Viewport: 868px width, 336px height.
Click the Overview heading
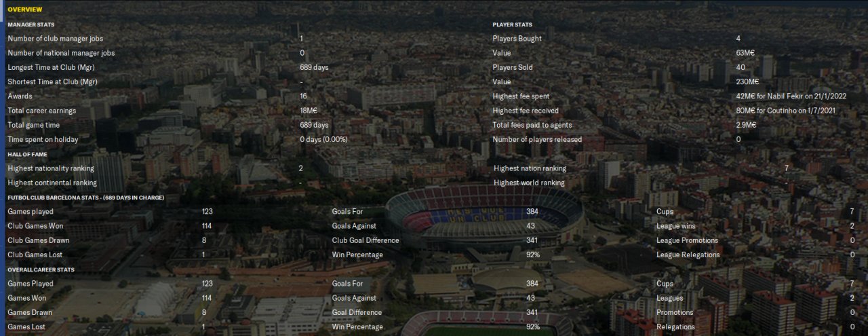[24, 10]
